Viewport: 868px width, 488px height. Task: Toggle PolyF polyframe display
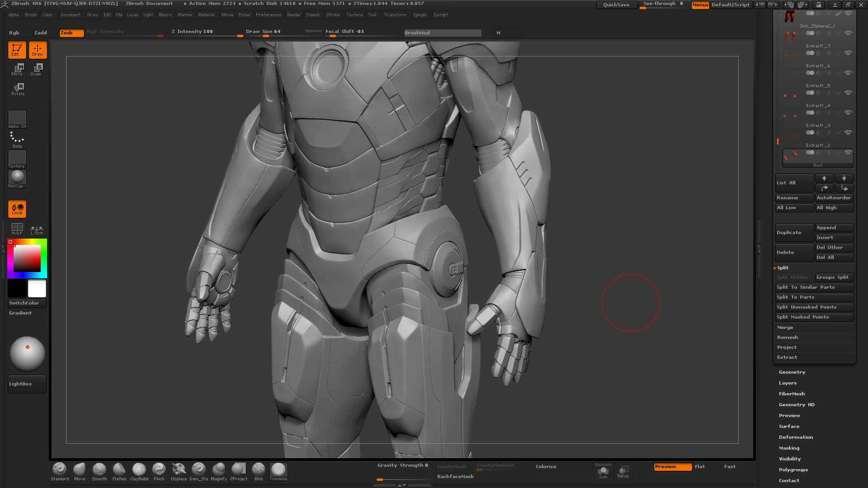pyautogui.click(x=17, y=229)
